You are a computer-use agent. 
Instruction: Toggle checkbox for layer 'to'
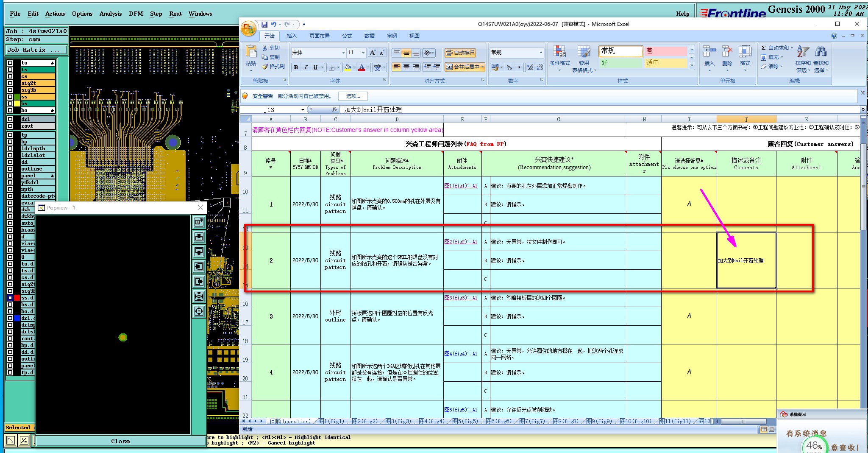[10, 63]
